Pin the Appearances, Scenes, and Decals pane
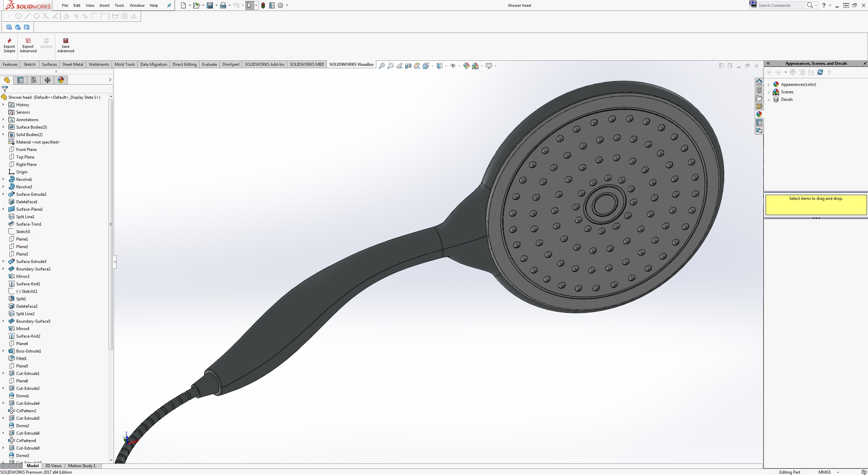Image resolution: width=868 pixels, height=475 pixels. (x=864, y=63)
